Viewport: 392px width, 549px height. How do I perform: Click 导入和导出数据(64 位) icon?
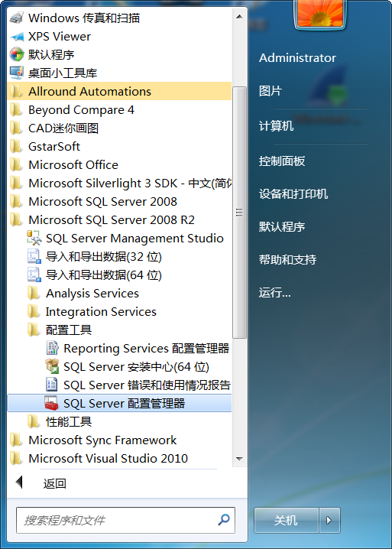coord(34,274)
